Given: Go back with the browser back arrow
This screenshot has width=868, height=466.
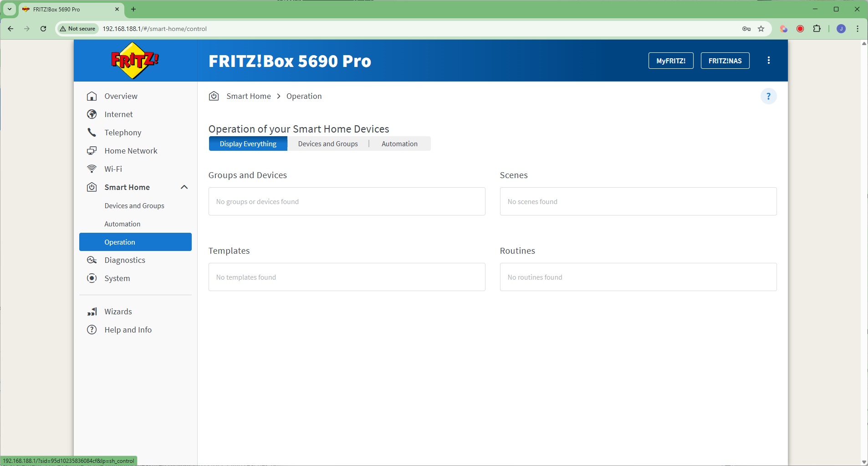Looking at the screenshot, I should click(10, 29).
